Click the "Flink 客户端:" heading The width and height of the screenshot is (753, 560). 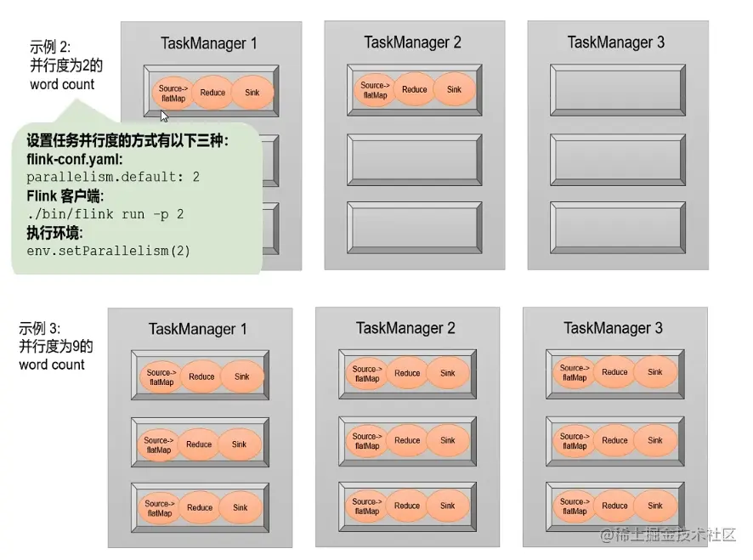tap(65, 196)
